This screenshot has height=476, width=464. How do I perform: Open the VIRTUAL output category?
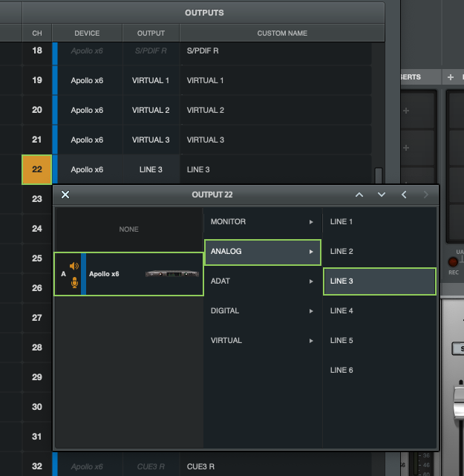(x=261, y=341)
